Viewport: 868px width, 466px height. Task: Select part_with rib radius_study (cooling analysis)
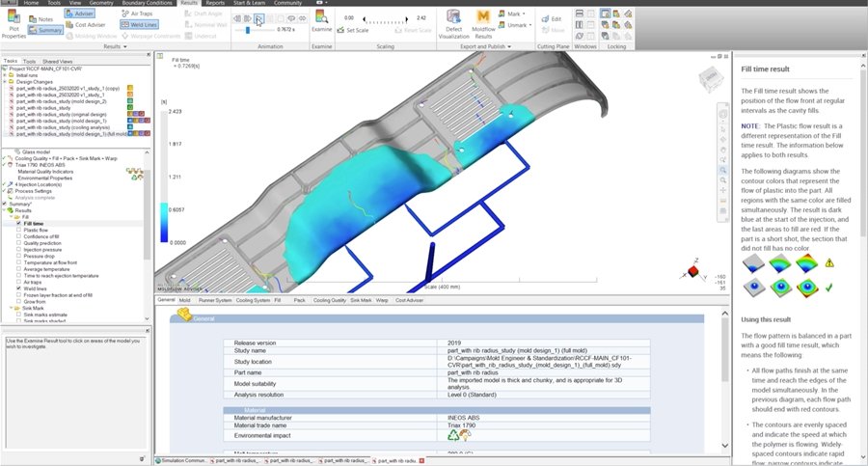[x=63, y=127]
